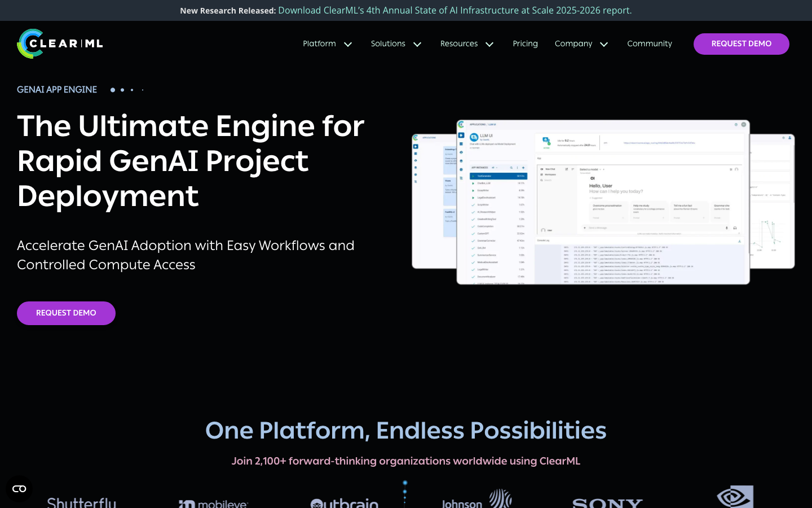Click the Accelerate GenAI Adoption subtitle
812x508 pixels.
[186, 255]
